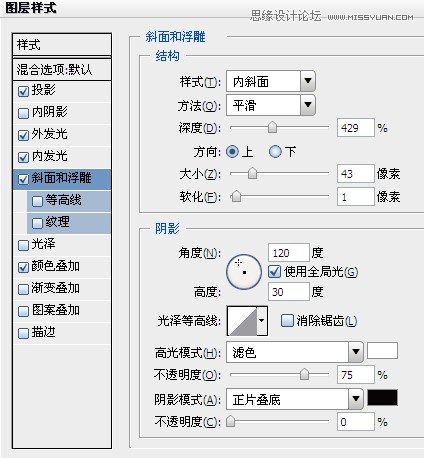
Task: Uncheck the 斜面和浮雕 checkbox
Action: [23, 180]
